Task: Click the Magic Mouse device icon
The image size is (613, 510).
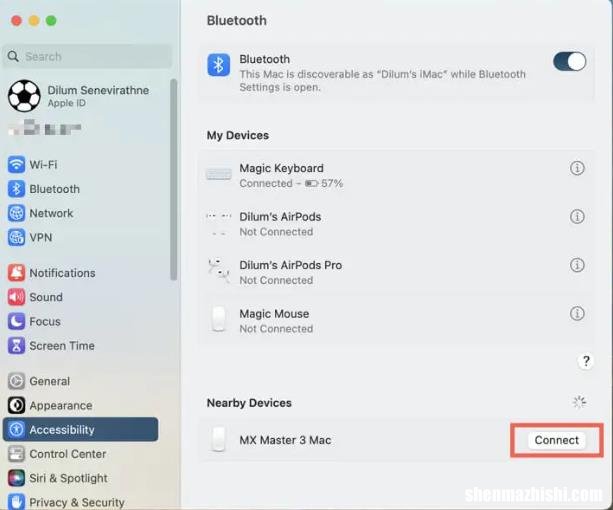Action: click(219, 319)
